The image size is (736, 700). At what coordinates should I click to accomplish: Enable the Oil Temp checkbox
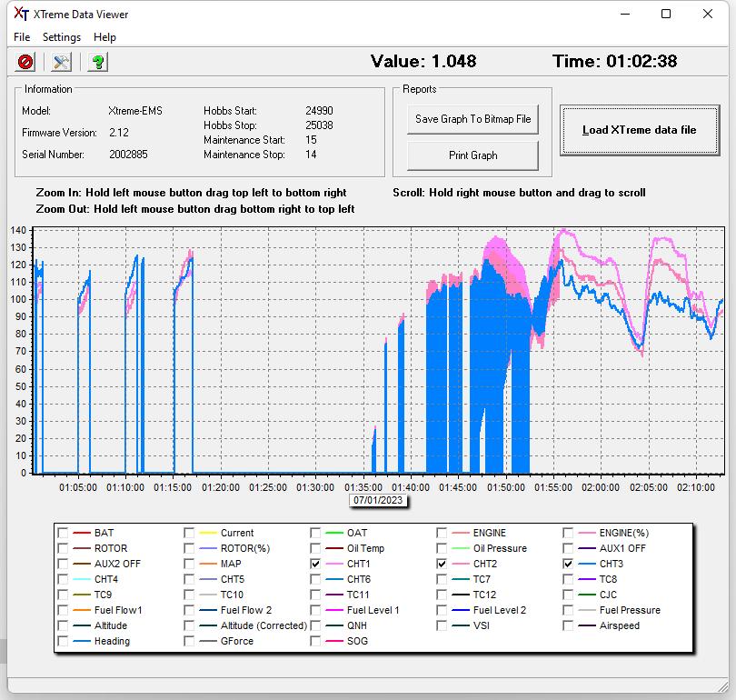click(x=315, y=548)
